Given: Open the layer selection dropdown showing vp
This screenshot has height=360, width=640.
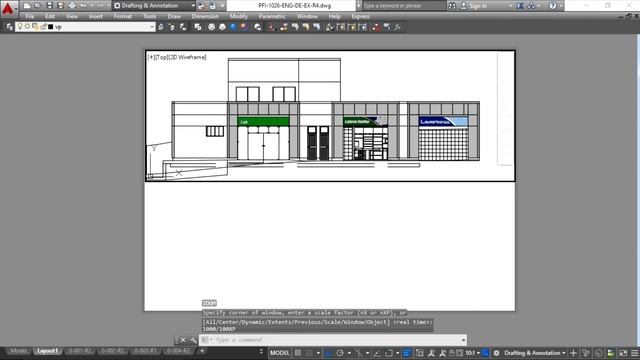Looking at the screenshot, I should tap(85, 27).
